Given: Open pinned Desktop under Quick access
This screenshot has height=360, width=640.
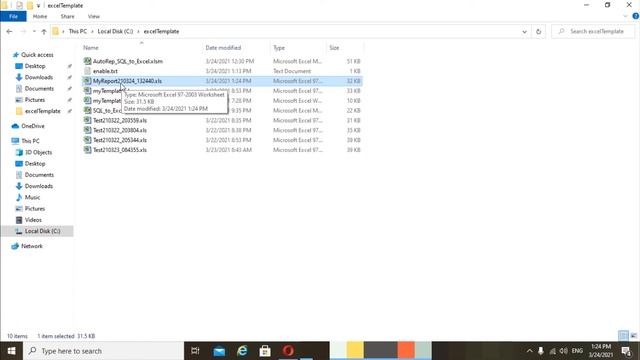Looking at the screenshot, I should [x=35, y=66].
